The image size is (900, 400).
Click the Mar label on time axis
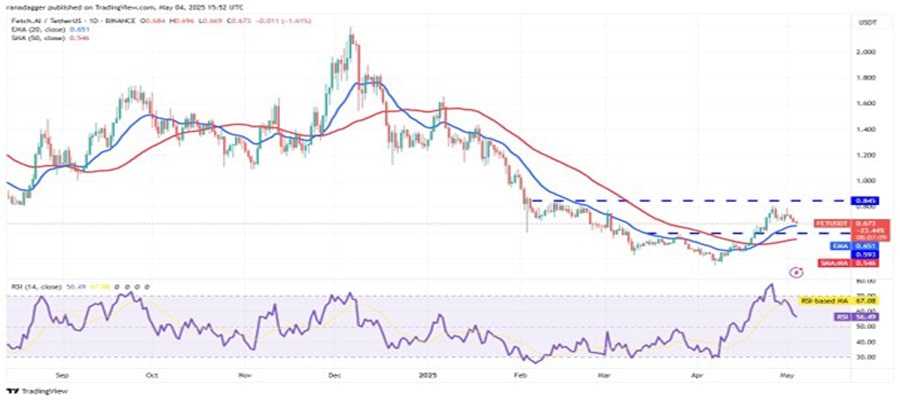(604, 376)
